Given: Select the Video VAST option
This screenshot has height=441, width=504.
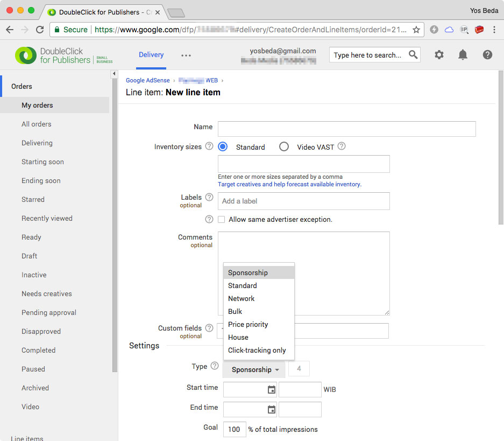Looking at the screenshot, I should click(x=284, y=146).
